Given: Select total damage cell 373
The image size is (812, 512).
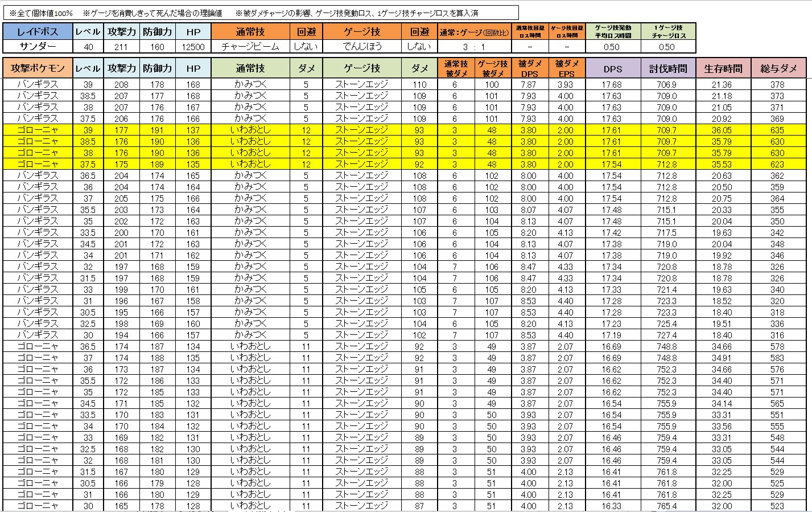Looking at the screenshot, I should pyautogui.click(x=777, y=96).
